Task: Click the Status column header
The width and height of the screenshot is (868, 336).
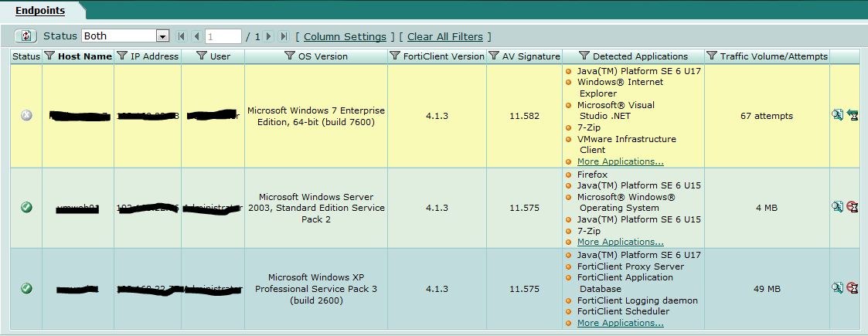Action: [x=26, y=56]
